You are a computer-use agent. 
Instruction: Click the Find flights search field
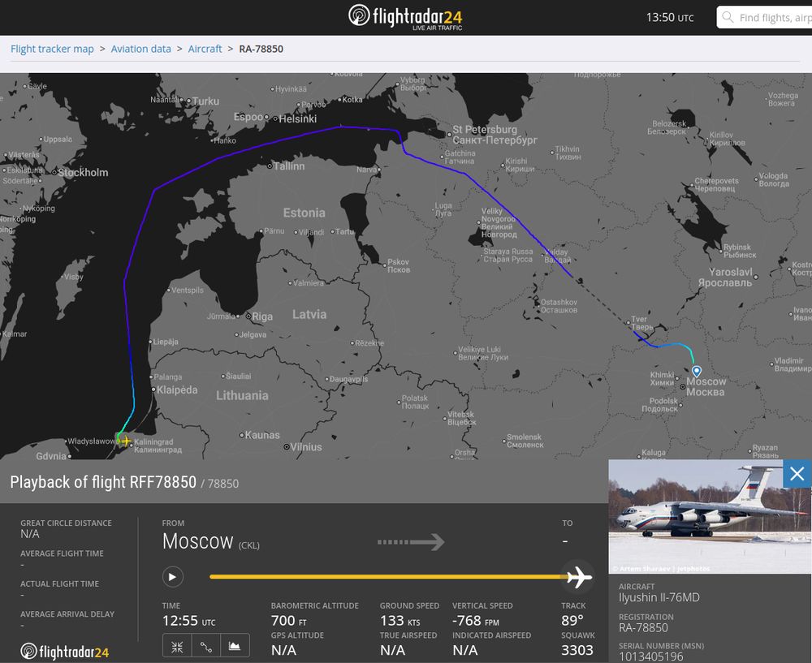point(764,17)
